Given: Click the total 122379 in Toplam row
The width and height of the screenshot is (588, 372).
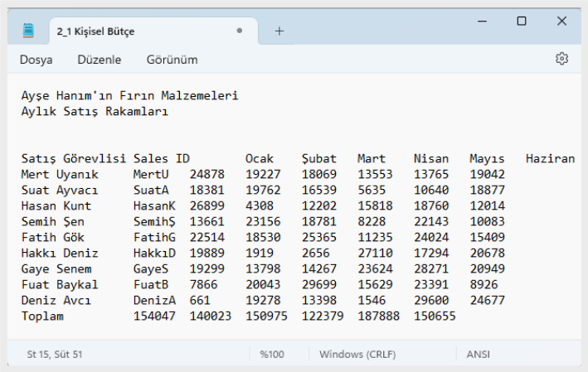Looking at the screenshot, I should click(323, 316).
